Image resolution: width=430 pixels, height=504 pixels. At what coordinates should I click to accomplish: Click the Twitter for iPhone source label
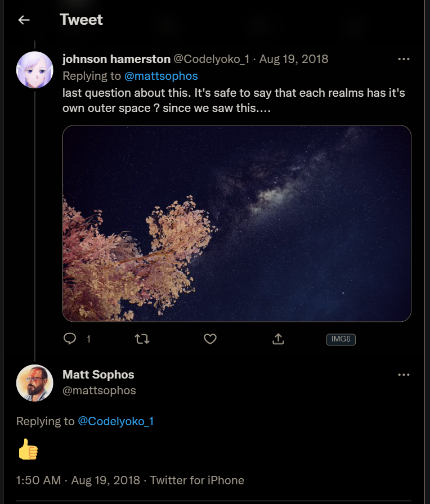pos(197,480)
